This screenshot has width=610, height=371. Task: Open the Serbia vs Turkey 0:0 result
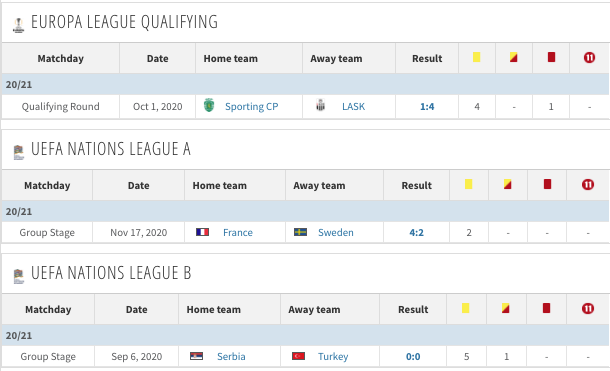click(413, 357)
